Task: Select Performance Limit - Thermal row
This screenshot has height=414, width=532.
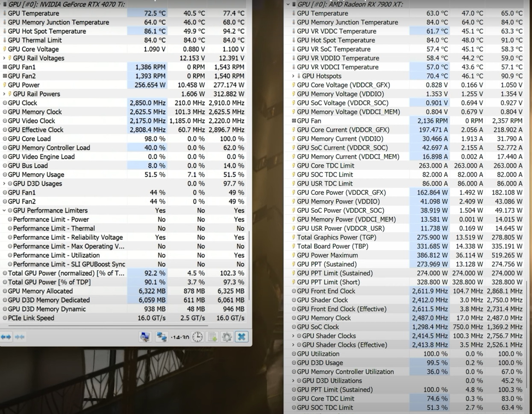Action: pyautogui.click(x=124, y=228)
